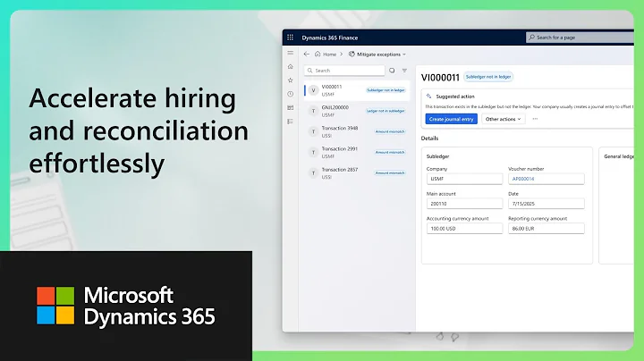Click the Details section heading

tap(429, 139)
